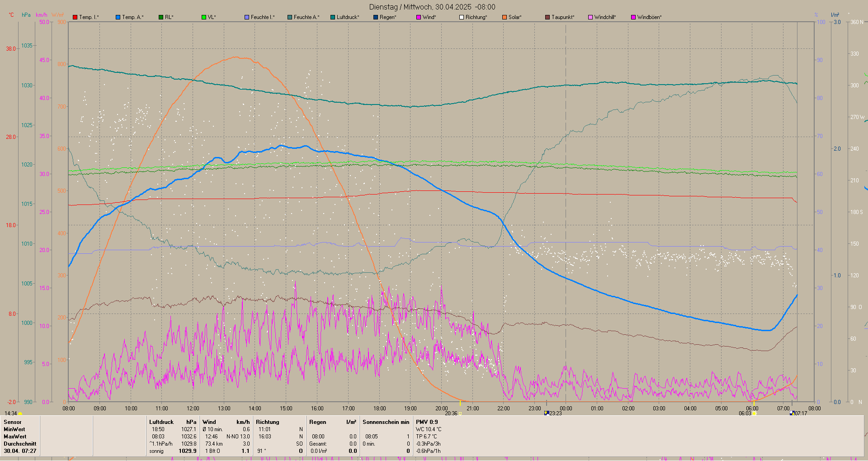Screen dimensions: 868x461
Task: Click the yellow sun marker next to 14:34
Action: click(20, 413)
